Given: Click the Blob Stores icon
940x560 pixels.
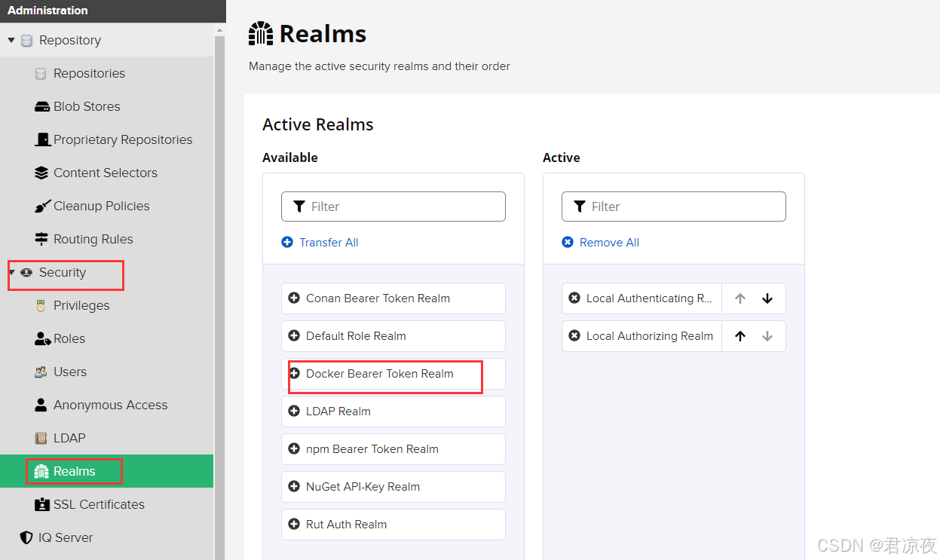Looking at the screenshot, I should (42, 107).
